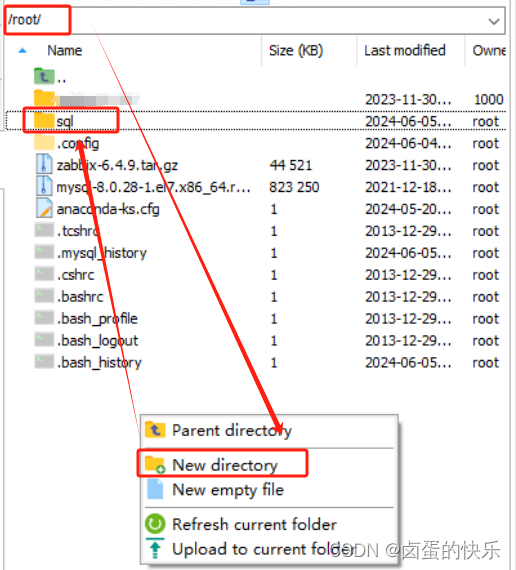Screen dimensions: 516x570
Task: Click the Refresh current folder green icon
Action: pyautogui.click(x=155, y=524)
